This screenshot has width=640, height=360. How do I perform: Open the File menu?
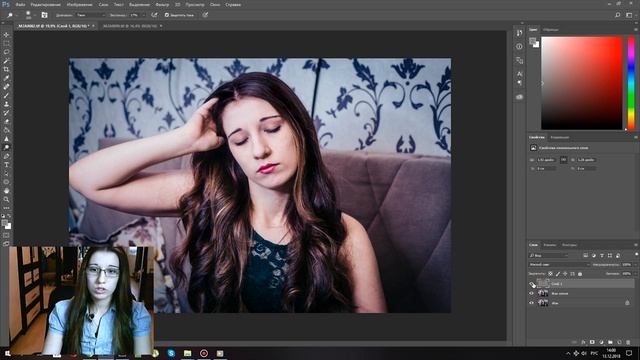coord(20,4)
